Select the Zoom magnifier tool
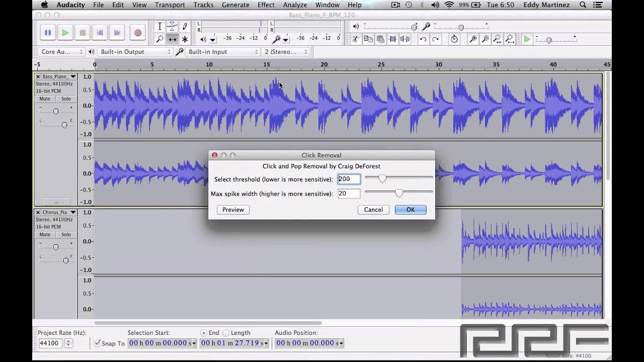 [160, 39]
